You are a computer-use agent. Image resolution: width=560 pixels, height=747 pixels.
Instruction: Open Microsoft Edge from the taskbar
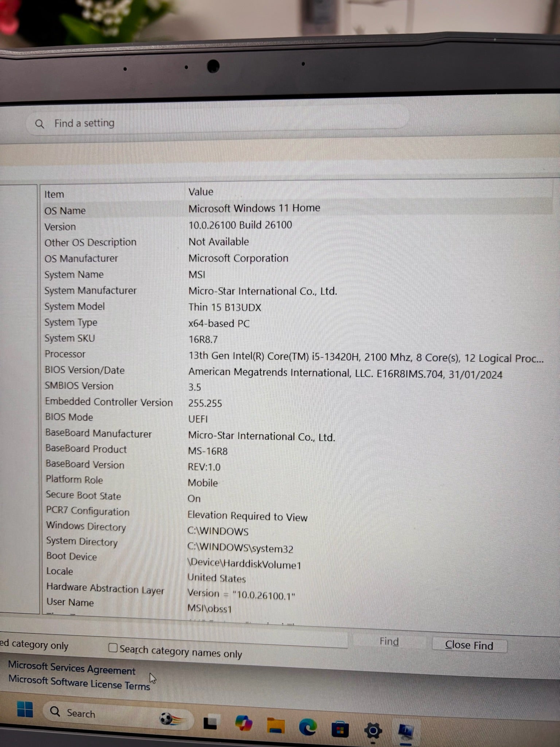[308, 727]
